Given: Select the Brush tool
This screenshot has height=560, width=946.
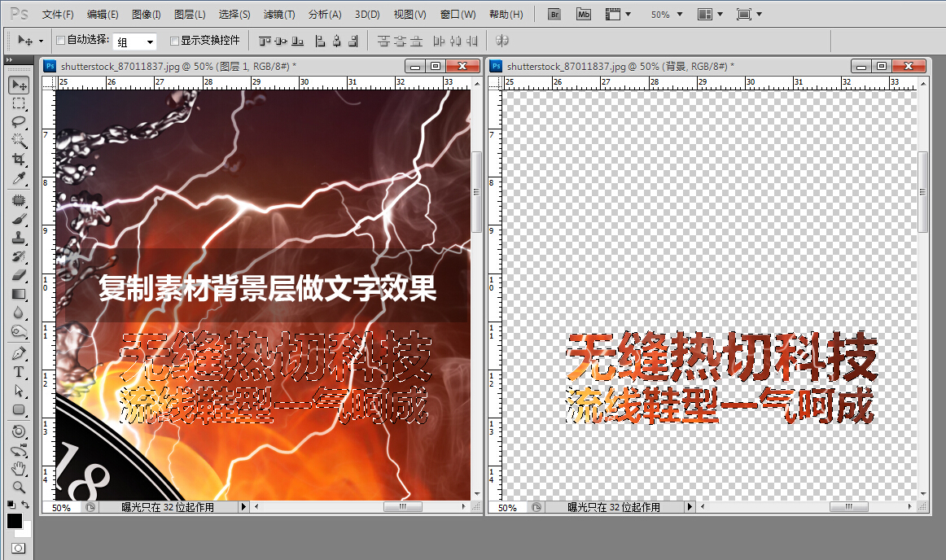Looking at the screenshot, I should coord(20,218).
